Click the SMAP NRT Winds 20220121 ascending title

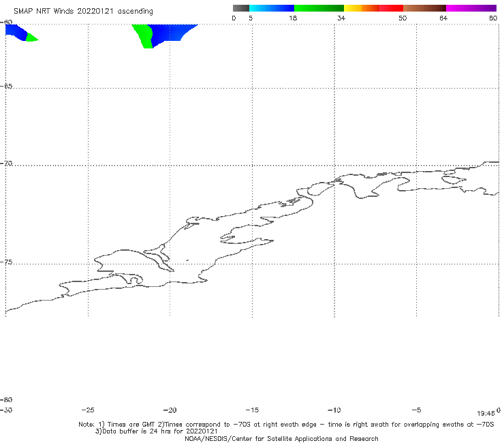(83, 11)
